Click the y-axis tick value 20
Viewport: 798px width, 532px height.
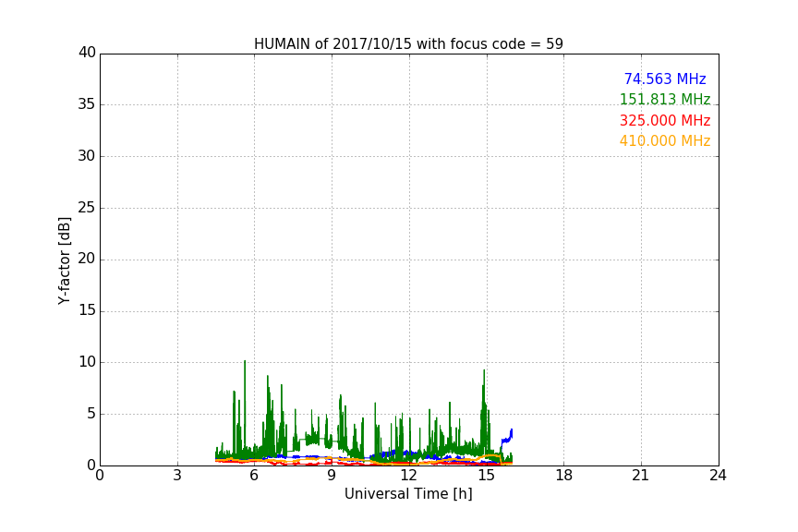pyautogui.click(x=87, y=259)
